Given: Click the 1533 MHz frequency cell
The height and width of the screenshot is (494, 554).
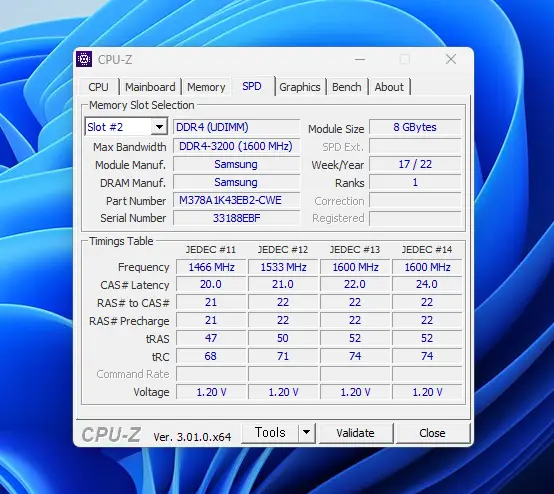Looking at the screenshot, I should pyautogui.click(x=283, y=267).
